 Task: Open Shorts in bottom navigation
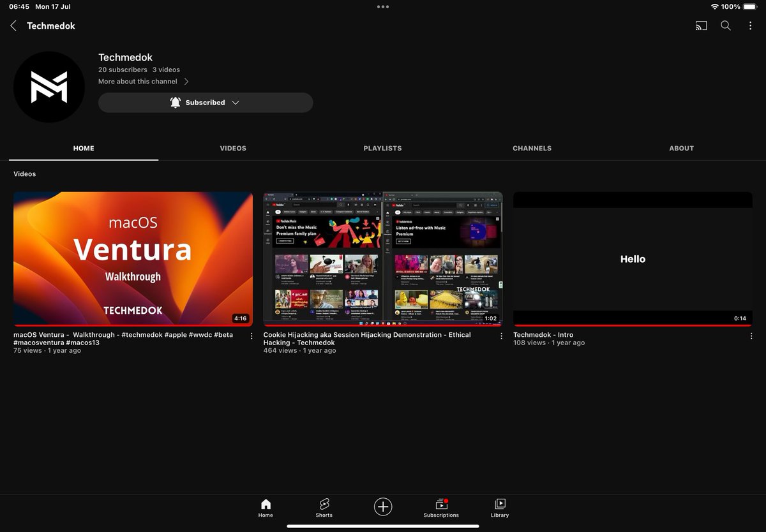click(324, 508)
